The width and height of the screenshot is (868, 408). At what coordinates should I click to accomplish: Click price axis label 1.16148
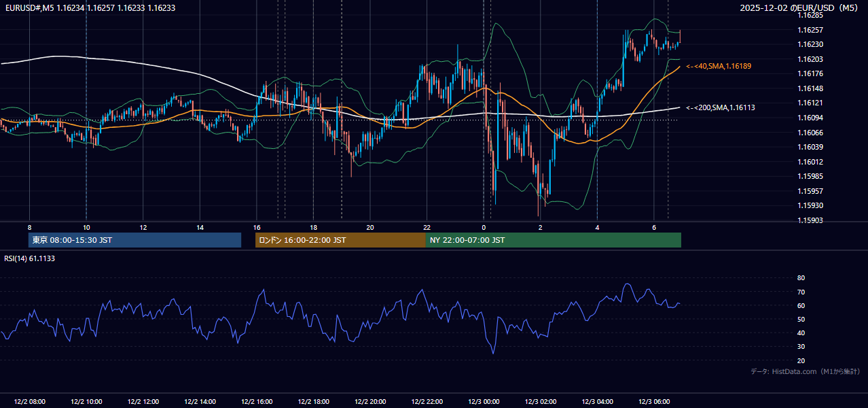[x=810, y=88]
